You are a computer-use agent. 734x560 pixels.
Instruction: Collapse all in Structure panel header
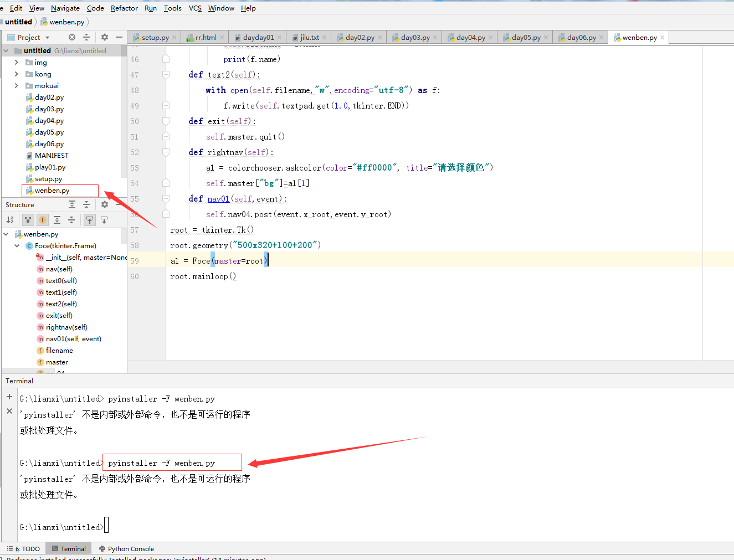click(x=86, y=204)
